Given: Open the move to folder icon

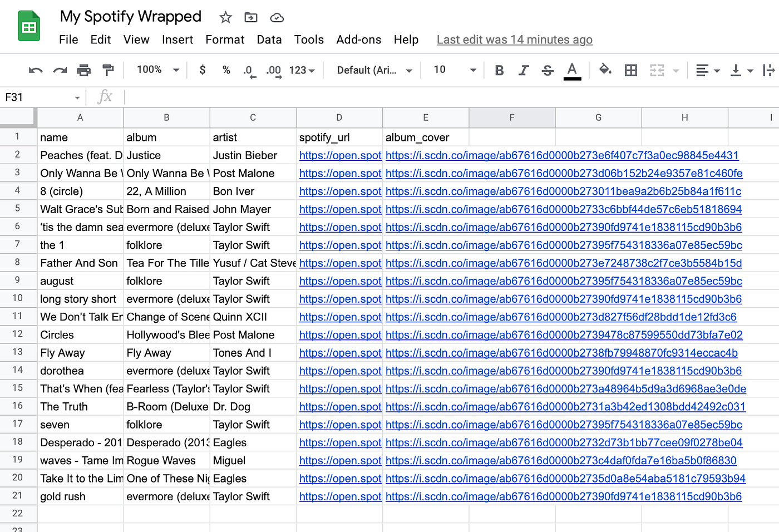Looking at the screenshot, I should point(251,17).
